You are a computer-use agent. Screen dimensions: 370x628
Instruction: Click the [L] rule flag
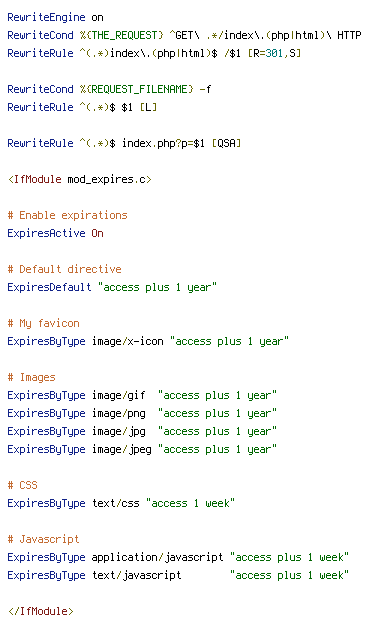click(x=148, y=107)
